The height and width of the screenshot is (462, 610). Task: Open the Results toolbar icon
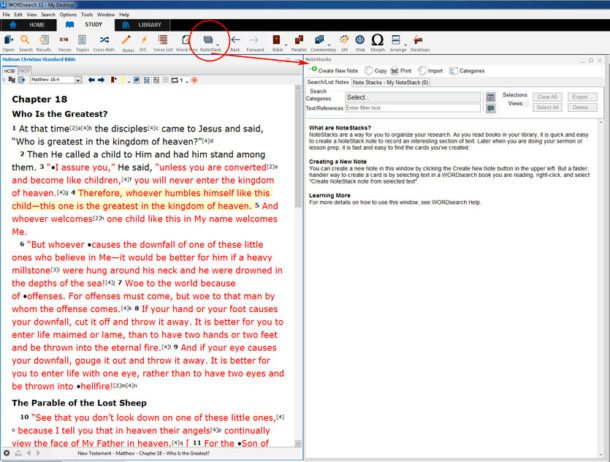tap(44, 40)
